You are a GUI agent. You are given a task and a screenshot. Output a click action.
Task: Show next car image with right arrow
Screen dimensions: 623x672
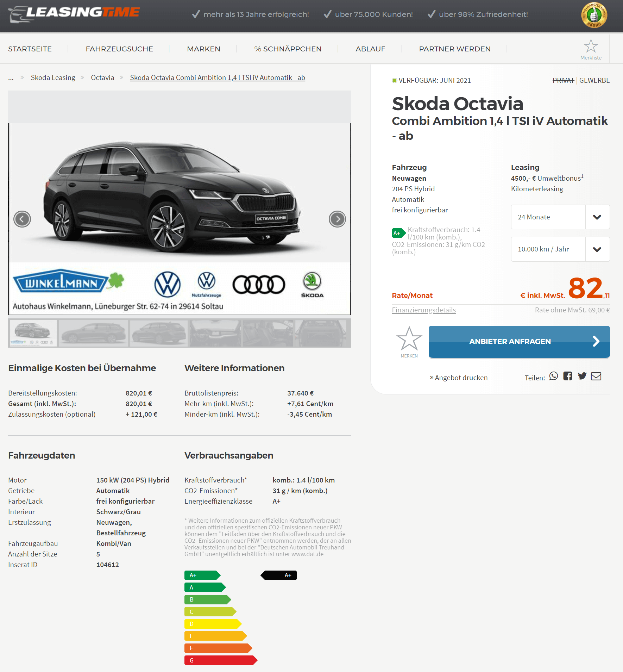pyautogui.click(x=337, y=219)
